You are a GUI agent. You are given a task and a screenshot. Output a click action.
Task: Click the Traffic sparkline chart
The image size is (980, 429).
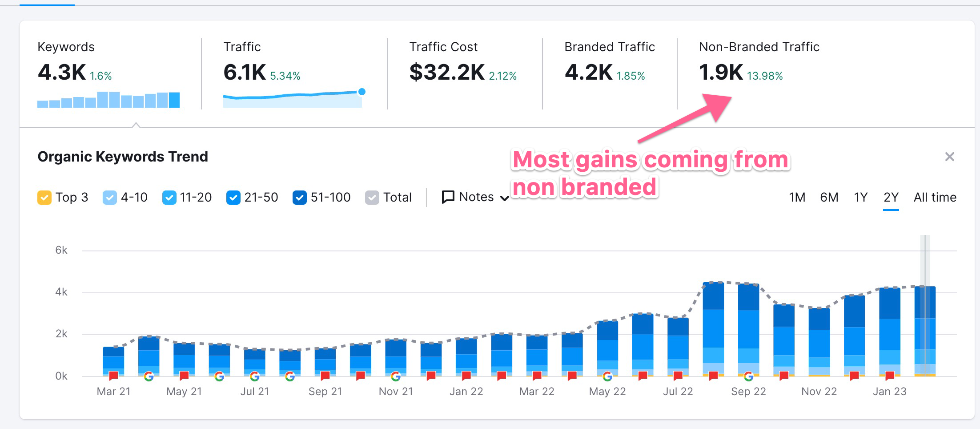(x=293, y=99)
